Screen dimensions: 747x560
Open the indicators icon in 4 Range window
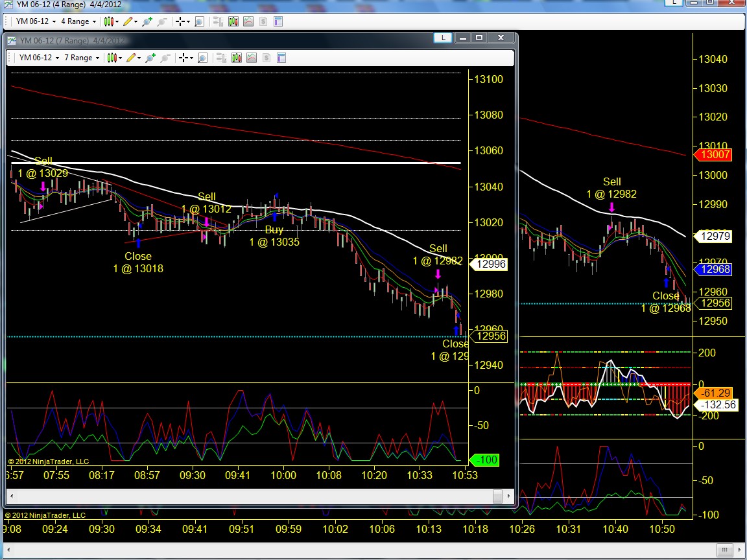click(248, 21)
